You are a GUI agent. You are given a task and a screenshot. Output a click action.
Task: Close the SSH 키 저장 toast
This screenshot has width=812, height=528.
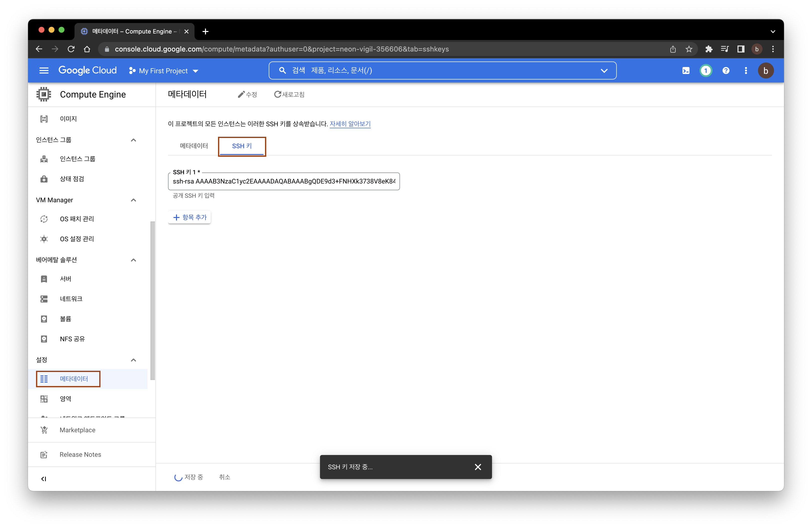tap(478, 467)
